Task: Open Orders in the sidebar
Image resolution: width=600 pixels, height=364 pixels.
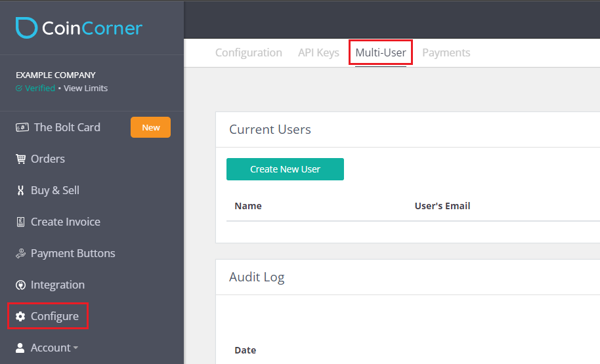Action: pyautogui.click(x=48, y=159)
